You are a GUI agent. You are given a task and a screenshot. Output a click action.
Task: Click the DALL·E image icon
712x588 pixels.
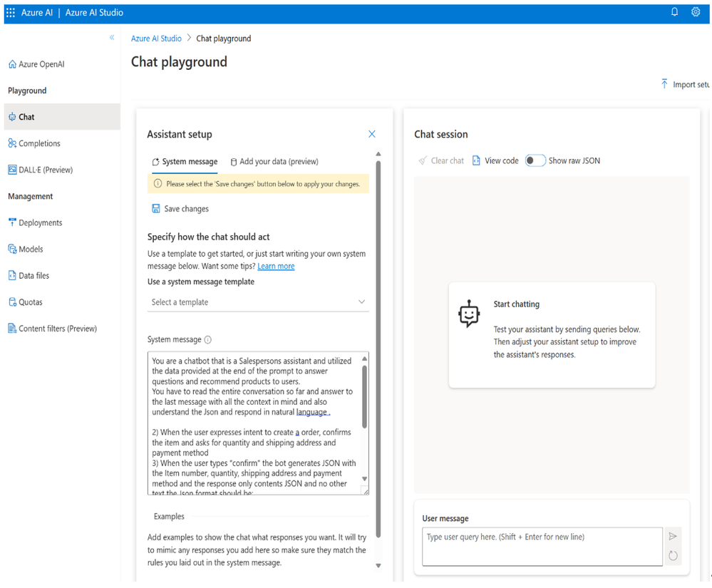[x=12, y=170]
